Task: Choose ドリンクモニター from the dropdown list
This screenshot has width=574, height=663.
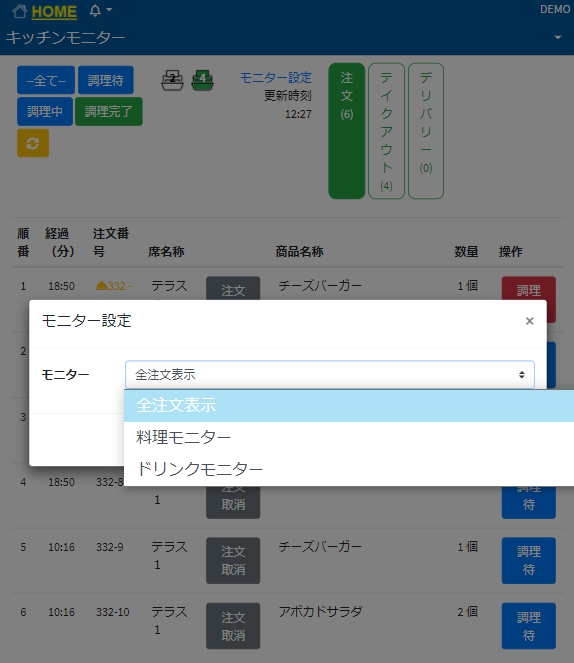Action: pyautogui.click(x=349, y=469)
